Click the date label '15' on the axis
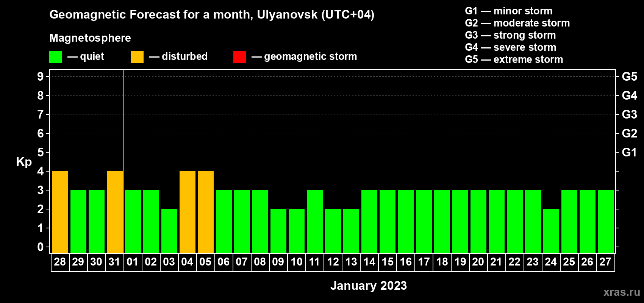The height and width of the screenshot is (303, 644). point(387,262)
